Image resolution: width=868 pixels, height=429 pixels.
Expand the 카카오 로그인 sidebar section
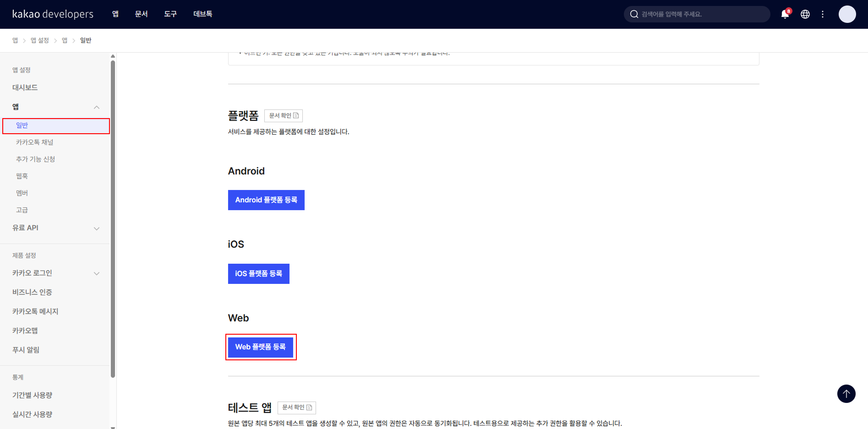[97, 274]
